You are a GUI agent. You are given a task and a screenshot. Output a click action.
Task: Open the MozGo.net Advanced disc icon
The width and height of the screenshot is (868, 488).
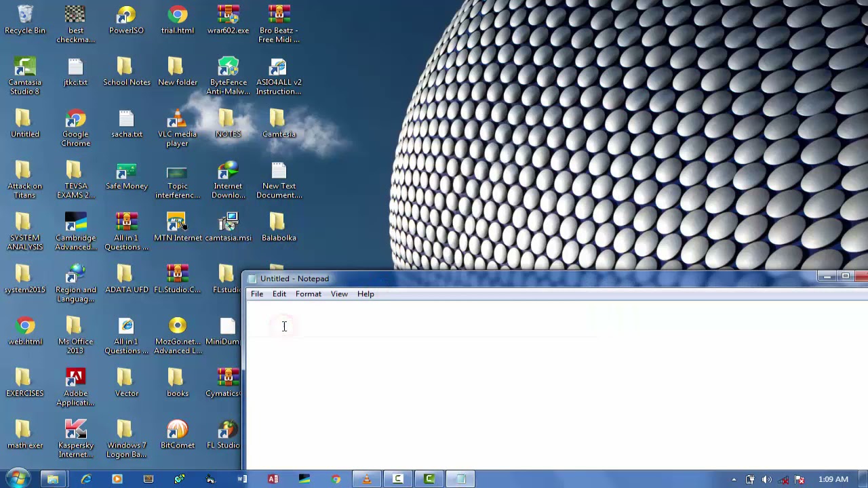pos(177,336)
